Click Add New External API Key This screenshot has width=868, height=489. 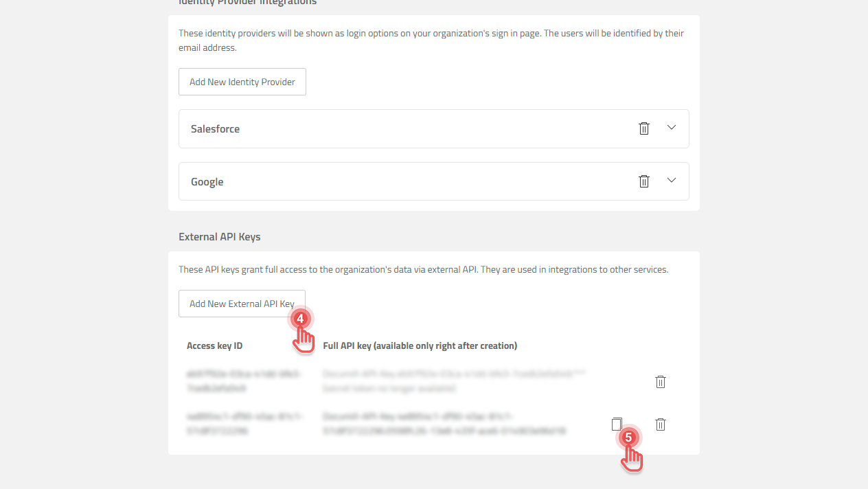click(242, 303)
